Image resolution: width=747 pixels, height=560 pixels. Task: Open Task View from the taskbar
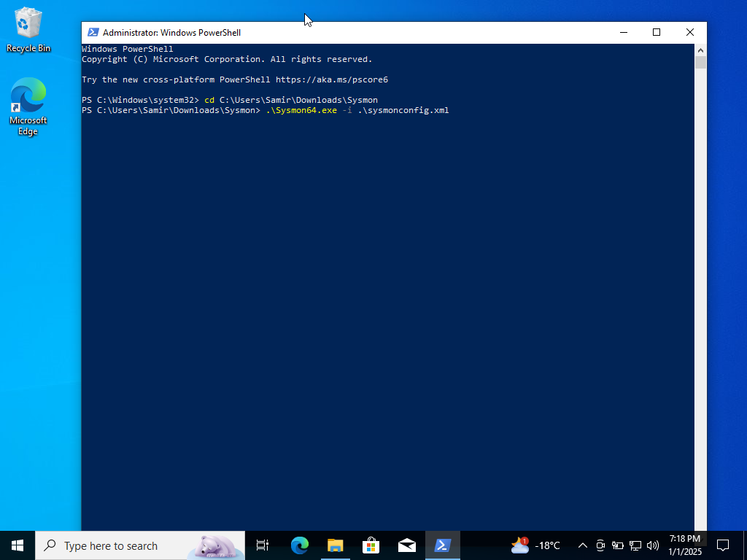[262, 545]
